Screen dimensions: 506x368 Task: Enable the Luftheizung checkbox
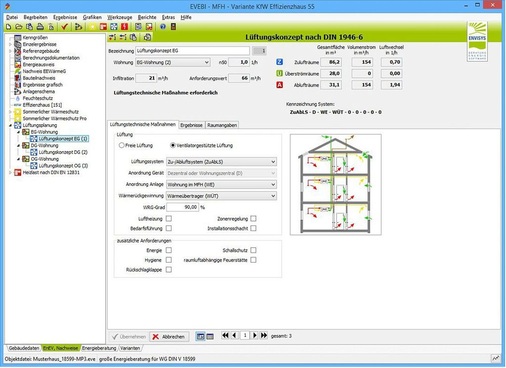click(x=169, y=219)
